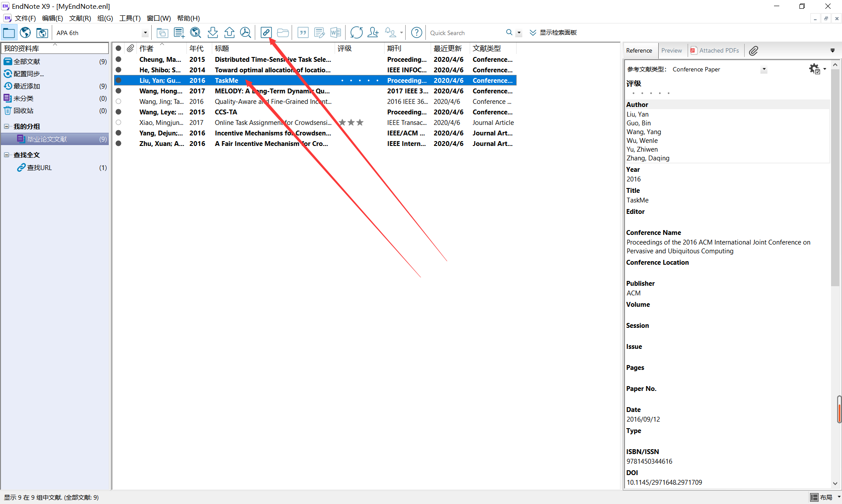The width and height of the screenshot is (842, 504).
Task: Click the paperclip attach icon in reference panel
Action: tap(753, 51)
